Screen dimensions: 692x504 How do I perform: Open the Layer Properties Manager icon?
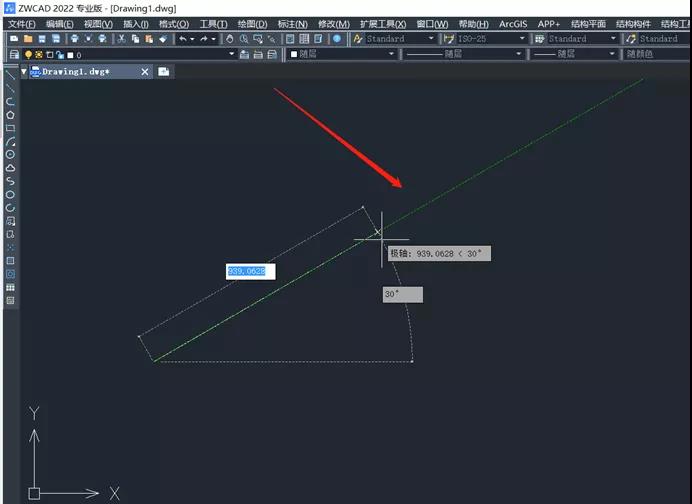(x=14, y=55)
